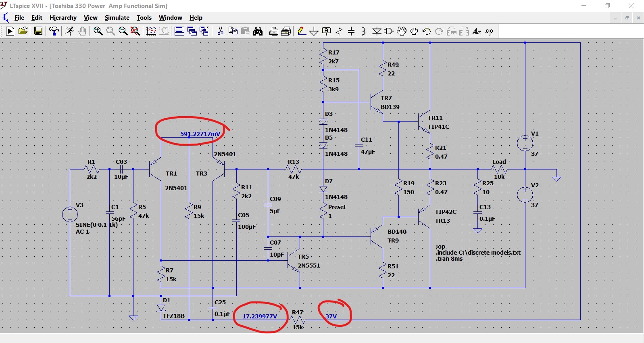
Task: Click the 37V voltage label
Action: tap(331, 316)
